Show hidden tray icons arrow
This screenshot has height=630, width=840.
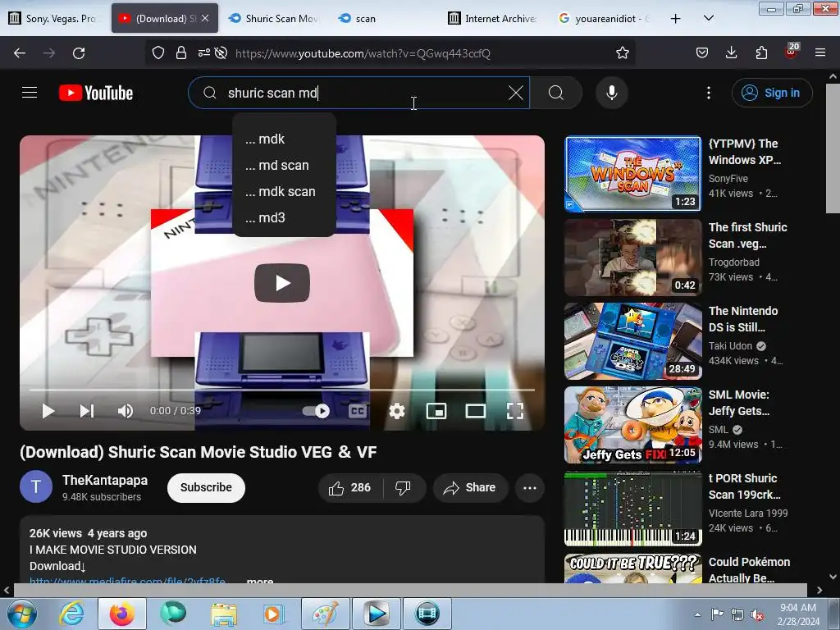click(697, 614)
